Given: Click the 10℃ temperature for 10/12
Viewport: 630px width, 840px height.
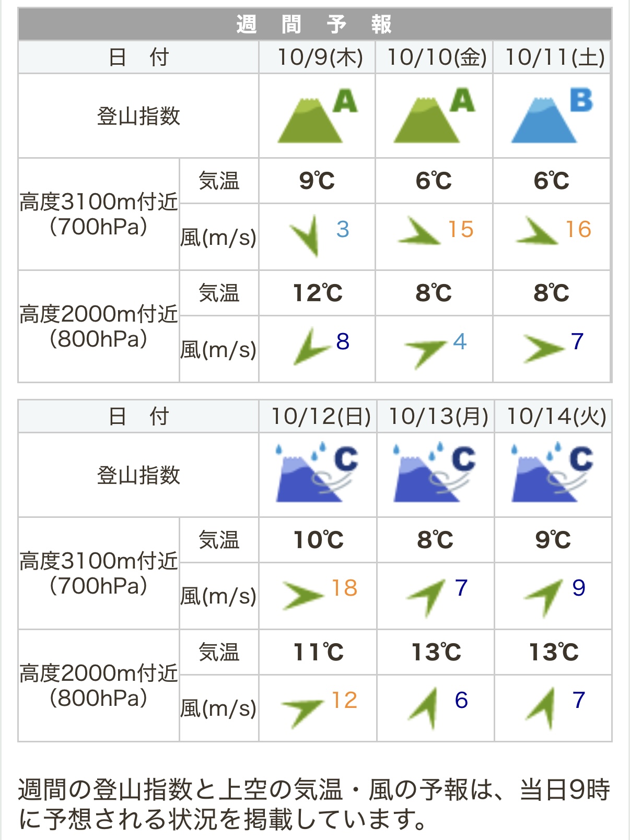Looking at the screenshot, I should pyautogui.click(x=318, y=540).
